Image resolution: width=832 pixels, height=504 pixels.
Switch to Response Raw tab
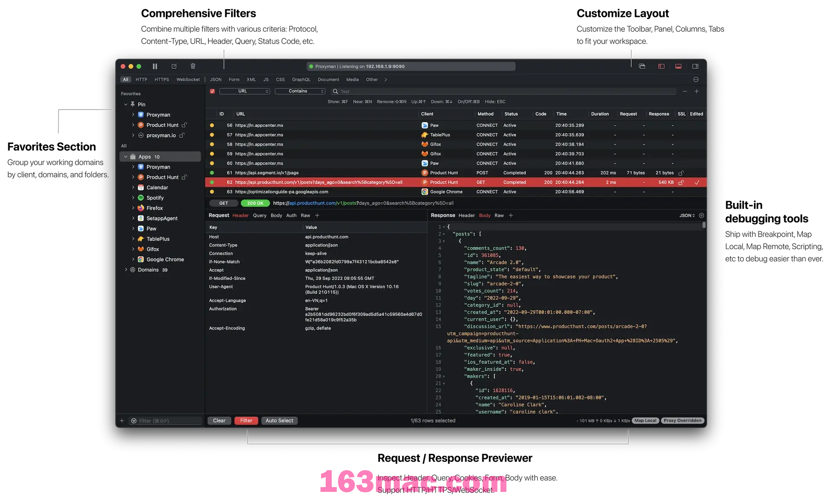pyautogui.click(x=499, y=215)
